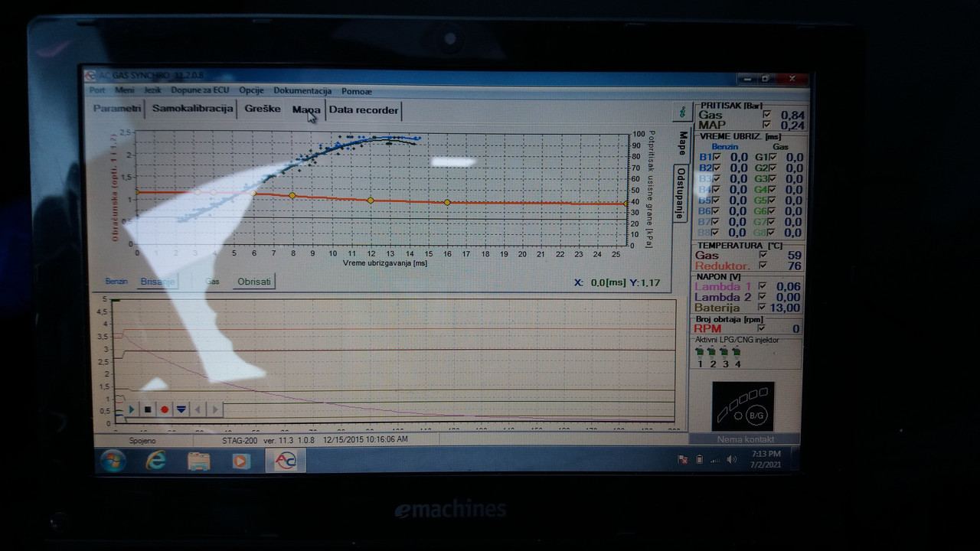Step forward with the right arrow button
The height and width of the screenshot is (551, 980).
point(215,409)
